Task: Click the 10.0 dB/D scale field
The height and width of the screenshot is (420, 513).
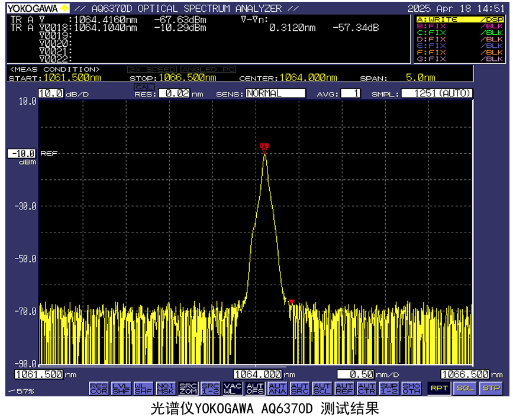Action: coord(51,93)
